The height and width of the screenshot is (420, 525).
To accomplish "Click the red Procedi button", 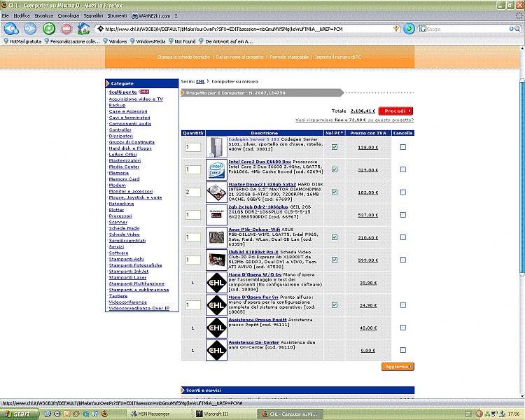I will coord(395,111).
